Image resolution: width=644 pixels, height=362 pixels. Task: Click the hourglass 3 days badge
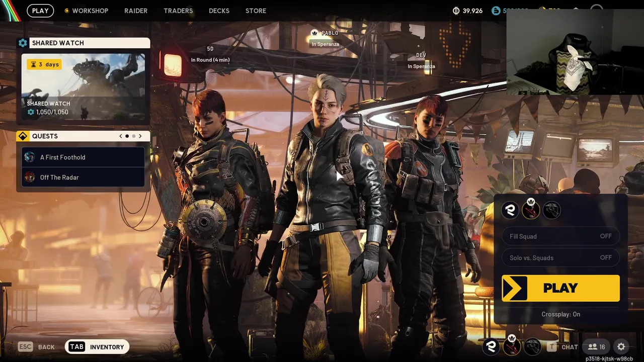coord(44,64)
